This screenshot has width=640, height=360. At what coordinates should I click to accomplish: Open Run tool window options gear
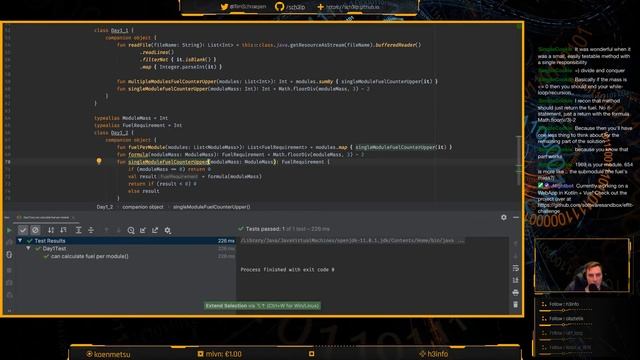[x=504, y=218]
